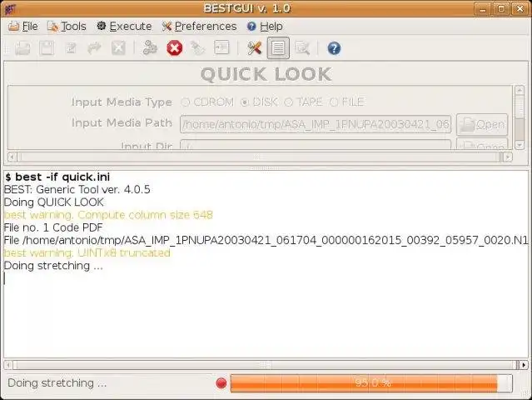The height and width of the screenshot is (400, 532).
Task: Click the toolbar drag handle grip
Action: [x=7, y=48]
